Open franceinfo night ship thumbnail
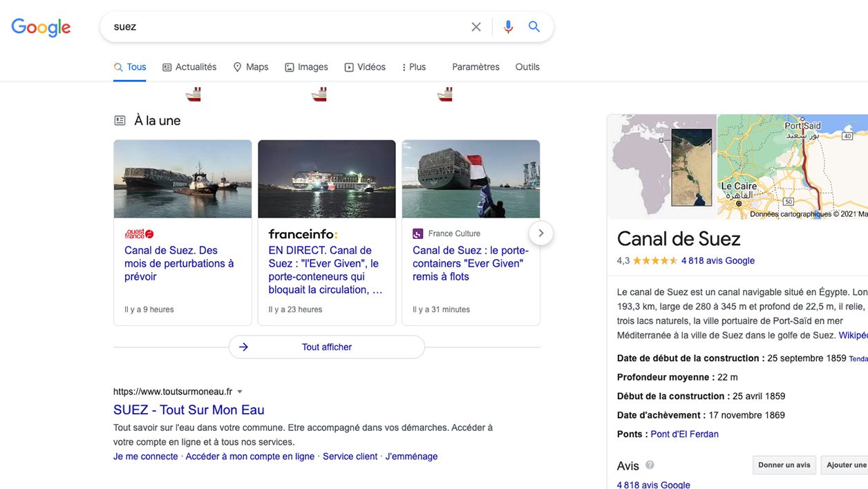868x489 pixels. tap(327, 179)
